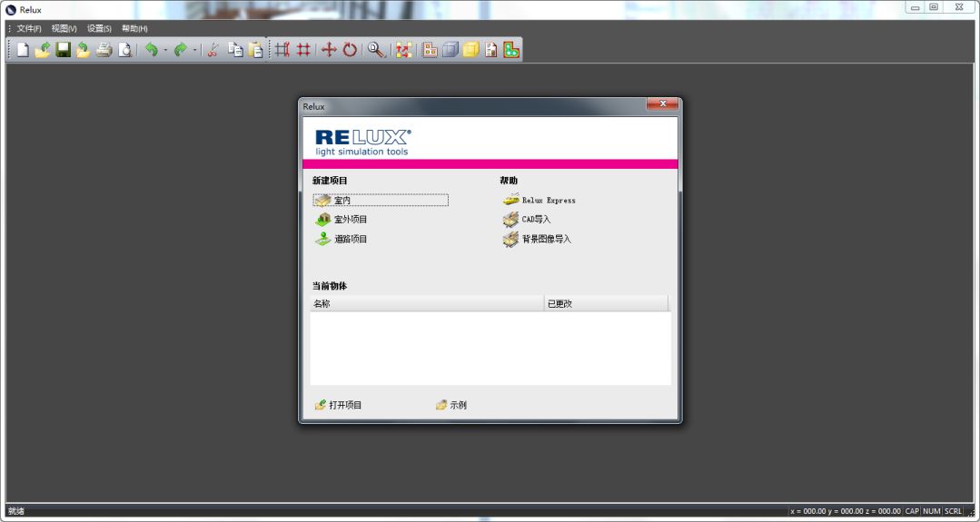
Task: Open the 文件(F) menu
Action: pos(29,29)
